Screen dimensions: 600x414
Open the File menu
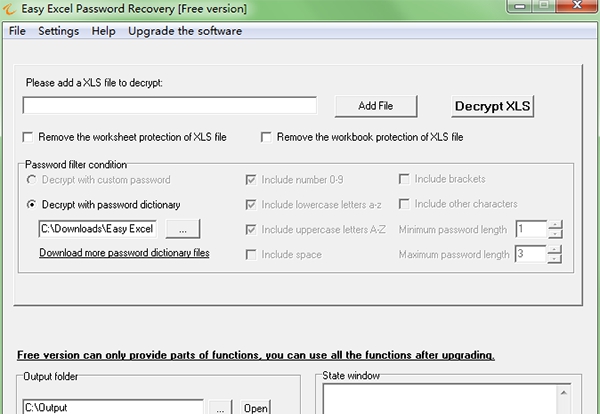coord(17,31)
